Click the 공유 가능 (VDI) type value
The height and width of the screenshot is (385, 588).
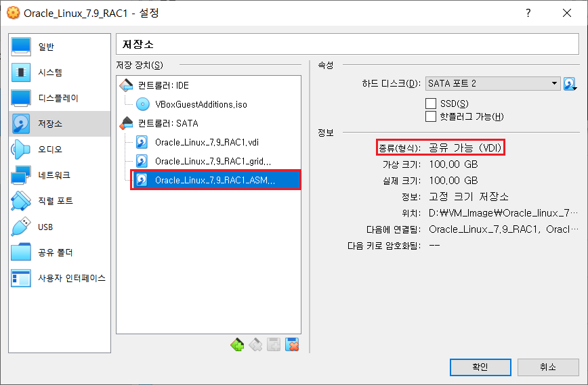[x=465, y=148]
